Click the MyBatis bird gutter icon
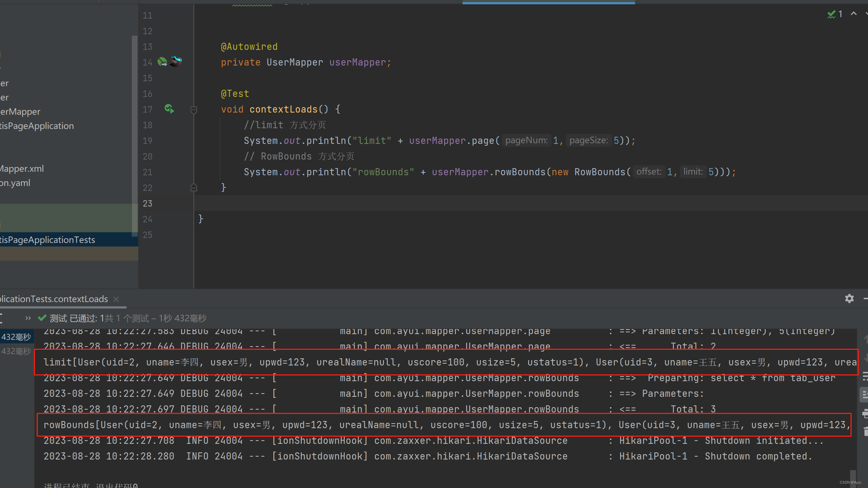Screen dimensions: 868x488 [x=176, y=61]
